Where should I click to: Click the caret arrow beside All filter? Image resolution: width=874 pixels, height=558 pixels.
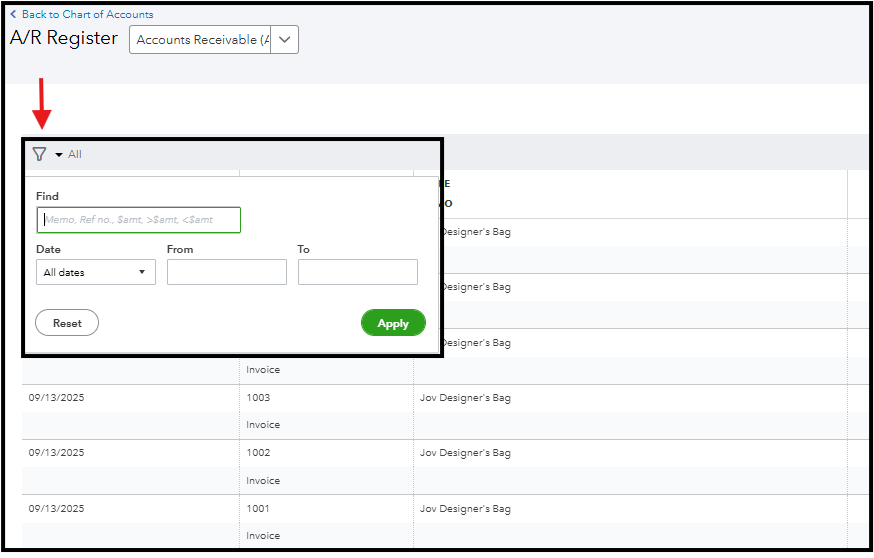pyautogui.click(x=59, y=155)
